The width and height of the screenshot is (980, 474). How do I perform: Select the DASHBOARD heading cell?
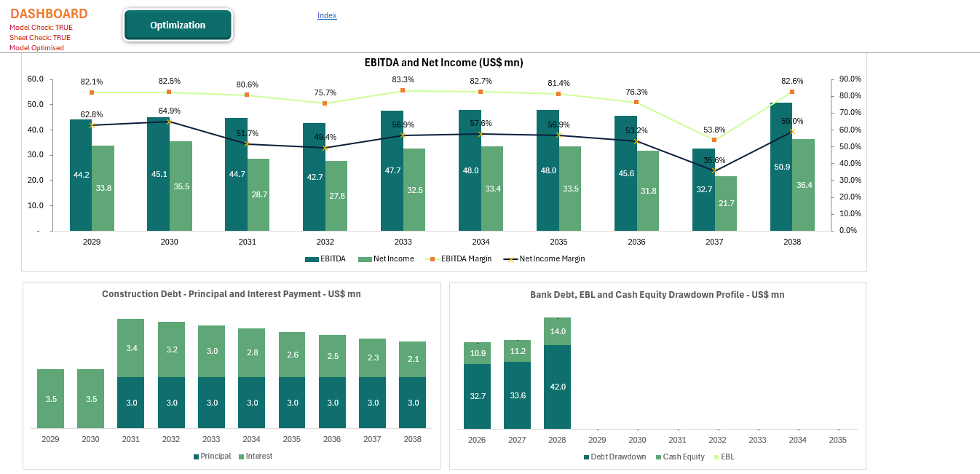49,14
